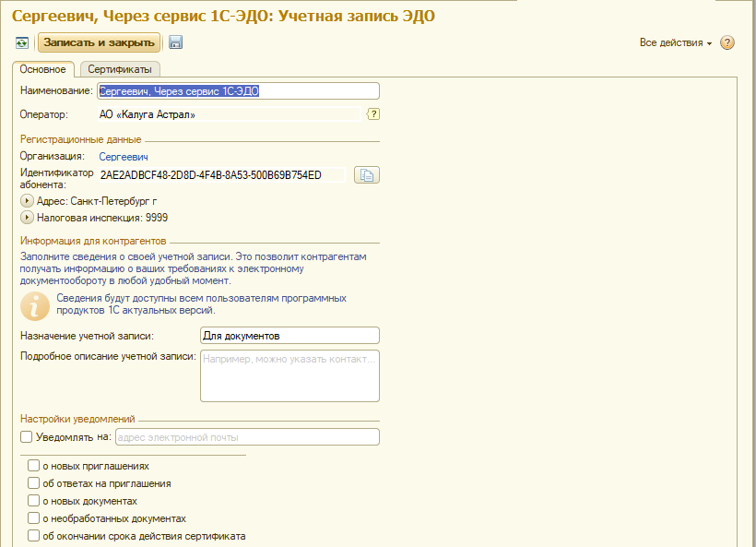Switch to the 'Основное' tab
Image resolution: width=756 pixels, height=547 pixels.
coord(43,69)
